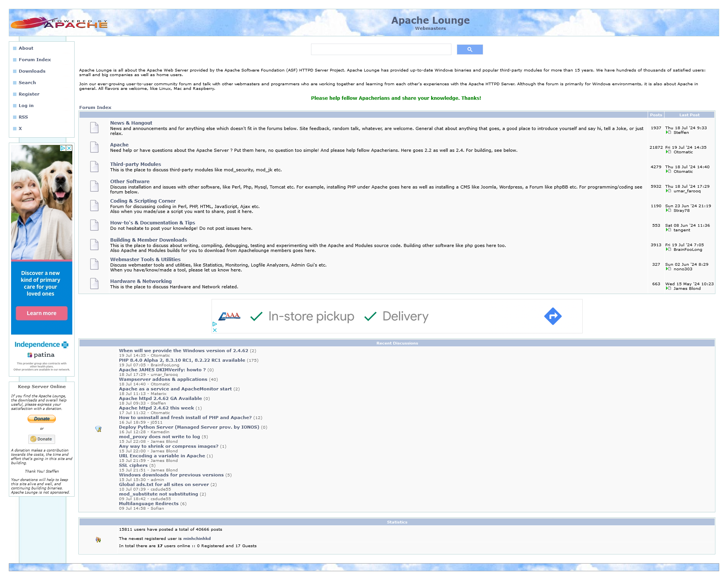
Task: Open thread 'Global ads.txt for all sites on server'
Action: point(164,484)
